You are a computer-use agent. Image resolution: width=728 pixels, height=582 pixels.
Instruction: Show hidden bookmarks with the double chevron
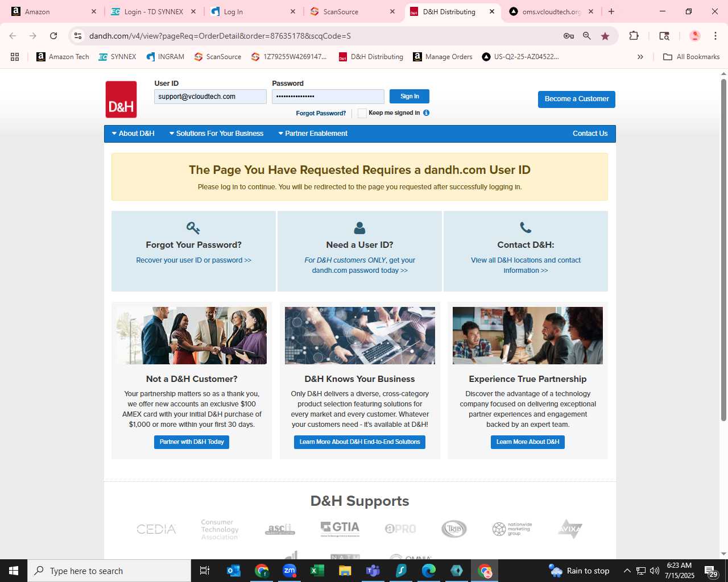(640, 57)
